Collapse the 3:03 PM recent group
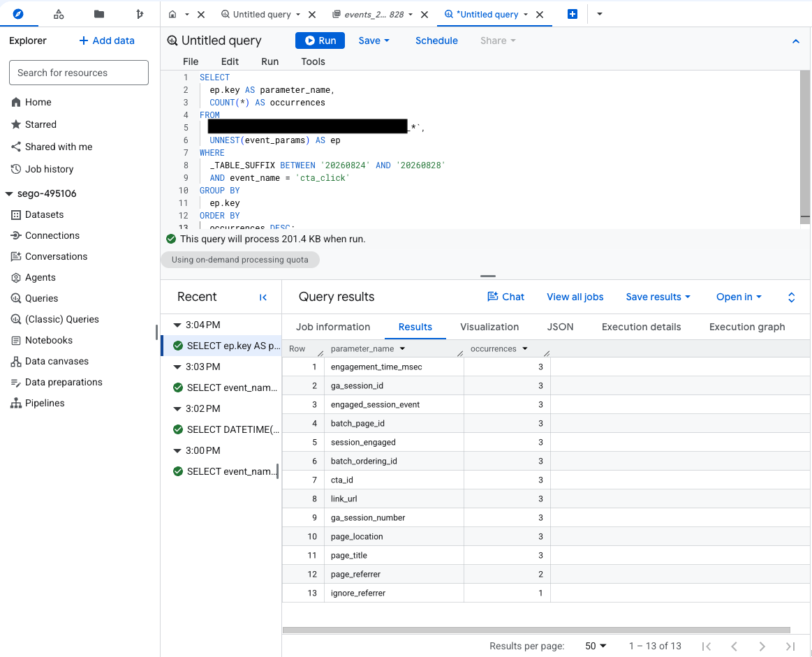The image size is (812, 657). (x=177, y=367)
